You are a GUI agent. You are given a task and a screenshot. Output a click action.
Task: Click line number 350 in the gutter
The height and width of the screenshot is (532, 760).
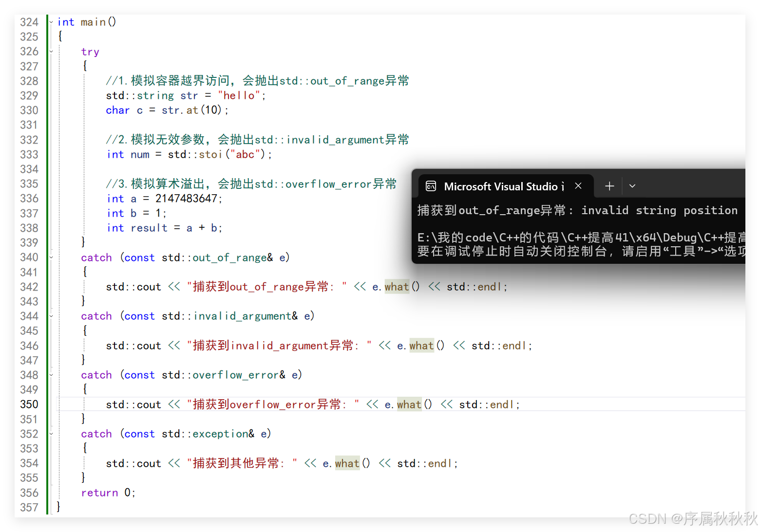29,404
